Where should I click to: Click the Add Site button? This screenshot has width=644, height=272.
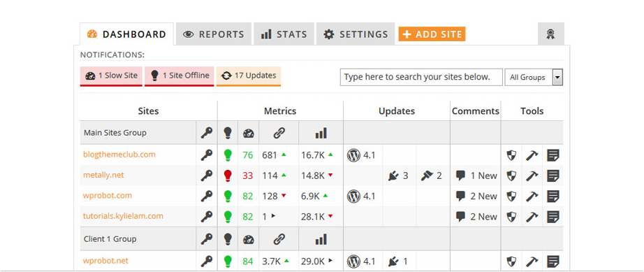pyautogui.click(x=432, y=34)
